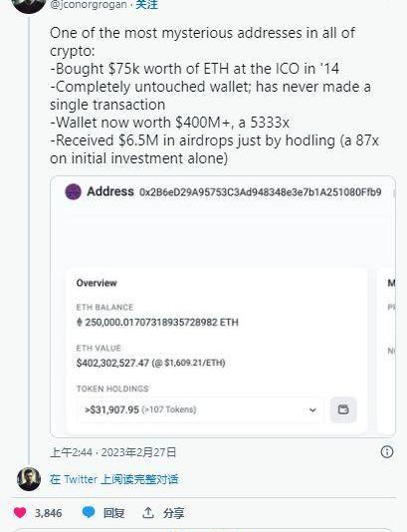Click the author profile picture at top
The width and height of the screenshot is (407, 532).
click(x=29, y=5)
